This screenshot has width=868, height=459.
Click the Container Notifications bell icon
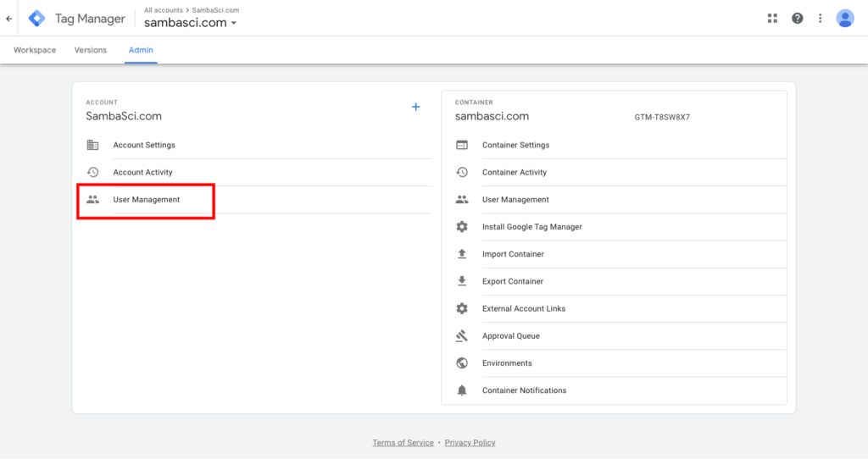click(x=462, y=390)
